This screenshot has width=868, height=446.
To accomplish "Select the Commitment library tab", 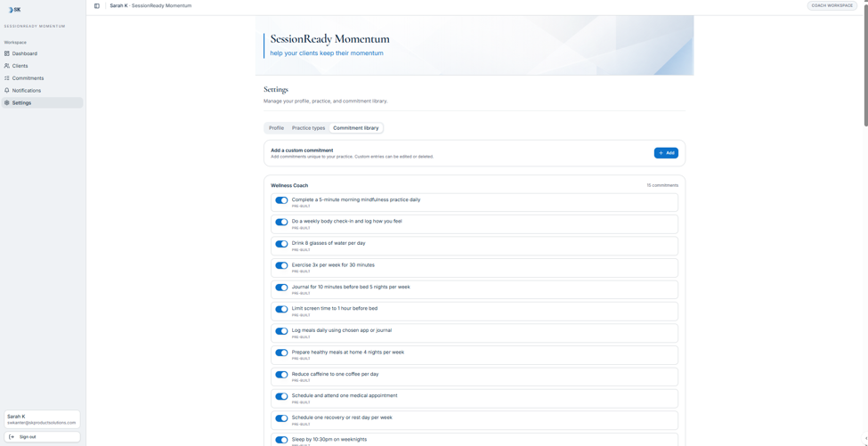I will click(x=356, y=128).
